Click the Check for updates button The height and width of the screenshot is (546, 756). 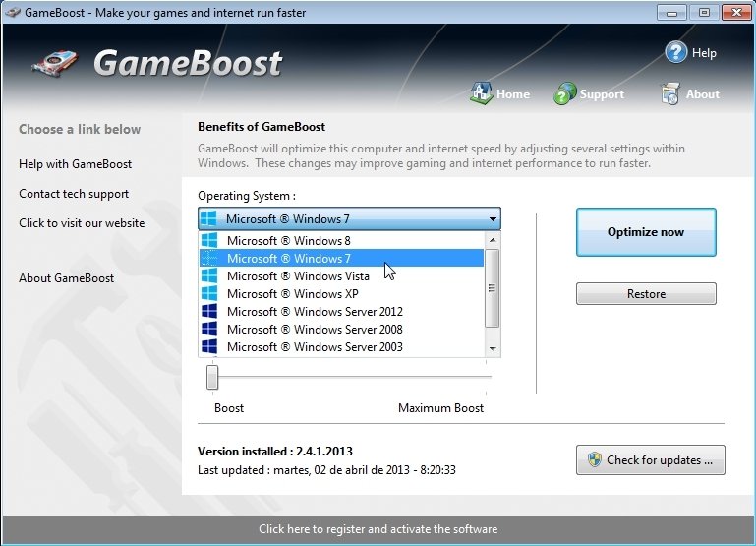point(651,459)
